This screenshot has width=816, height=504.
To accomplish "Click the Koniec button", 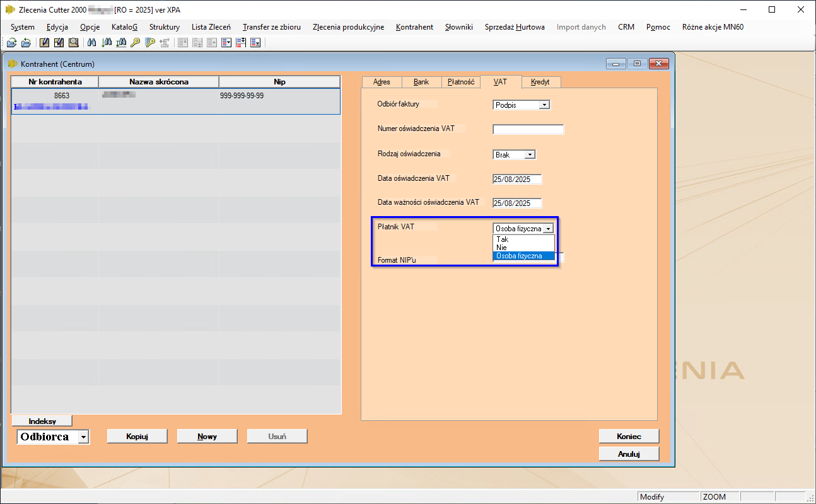I will (629, 436).
